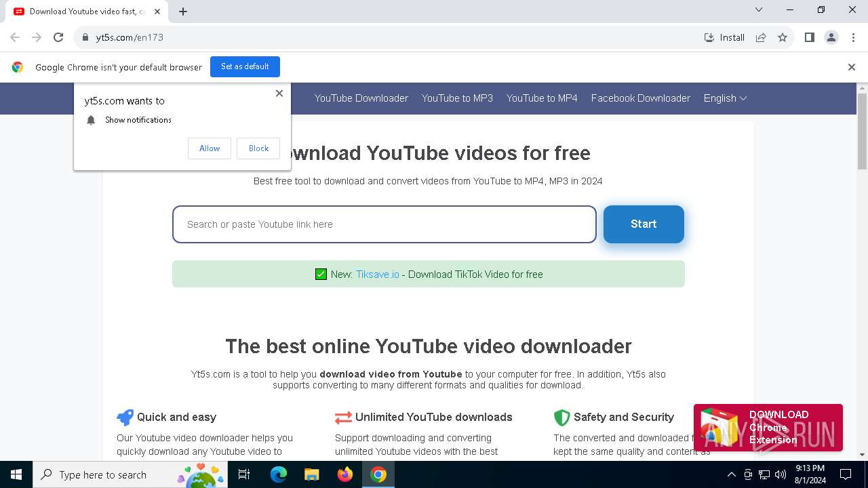Screen dimensions: 868x488
Task: Open Chrome three-dot menu
Action: (x=852, y=37)
